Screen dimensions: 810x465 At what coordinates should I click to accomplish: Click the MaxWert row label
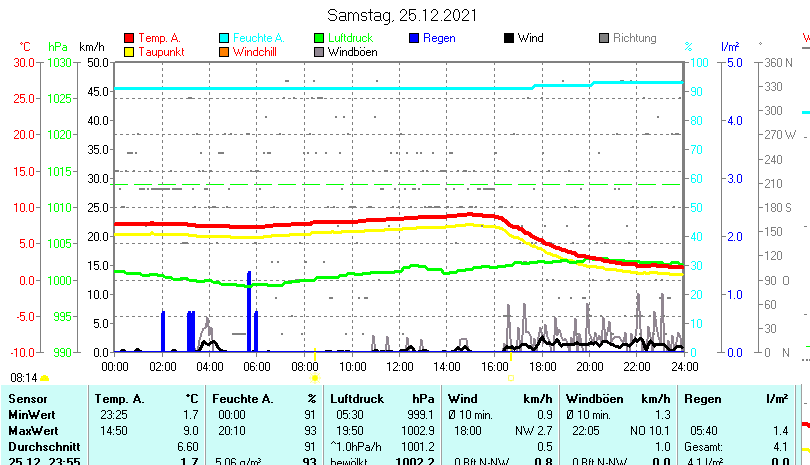pos(33,429)
